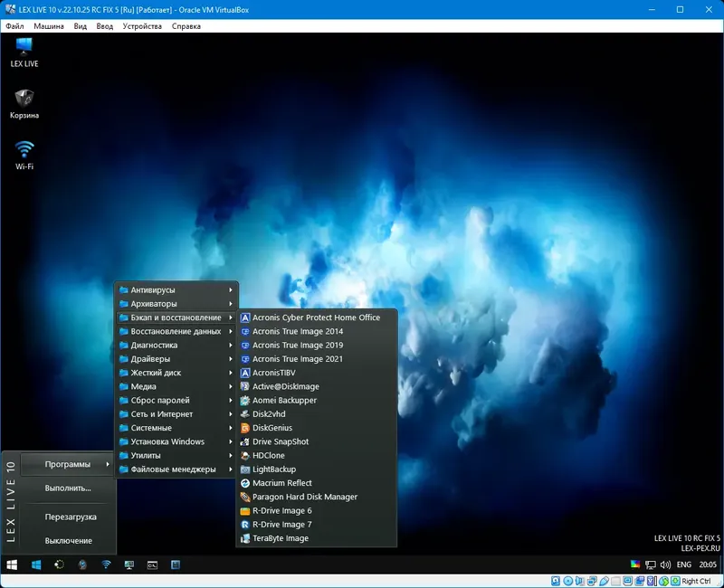The height and width of the screenshot is (588, 724).
Task: Open the LEX LIVE desktop icon
Action: (24, 52)
